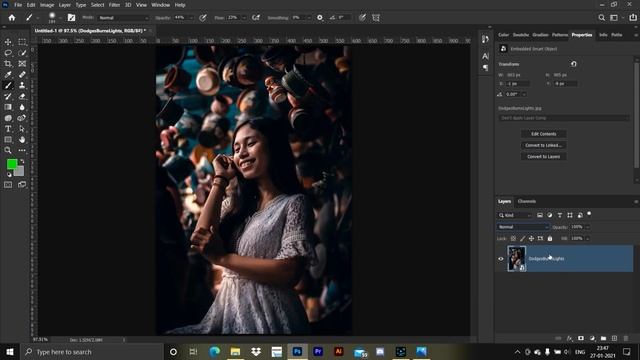Select the Hand tool
The width and height of the screenshot is (640, 360).
(x=22, y=140)
